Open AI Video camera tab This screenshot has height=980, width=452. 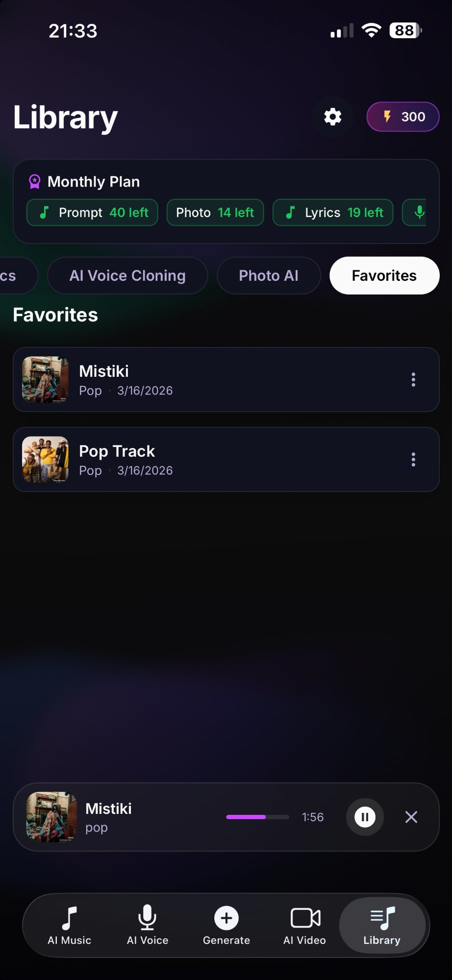304,925
